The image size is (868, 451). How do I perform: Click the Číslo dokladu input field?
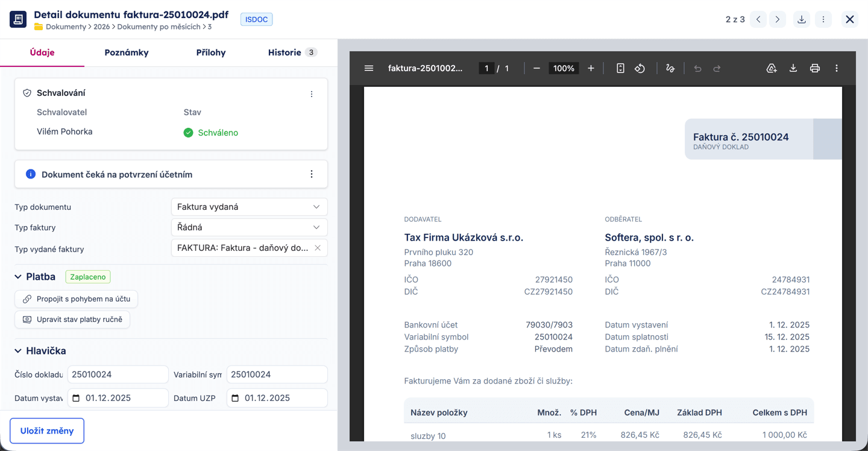coord(118,374)
